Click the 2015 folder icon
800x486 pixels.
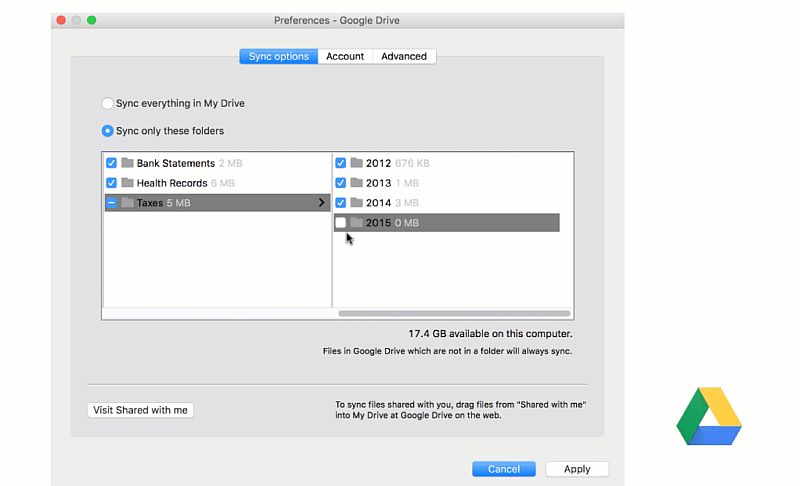357,222
